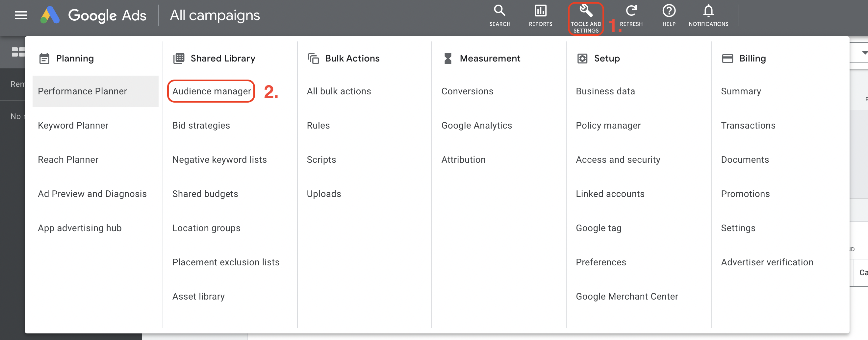Open Transactions
Screen dimensions: 868x340
click(748, 126)
